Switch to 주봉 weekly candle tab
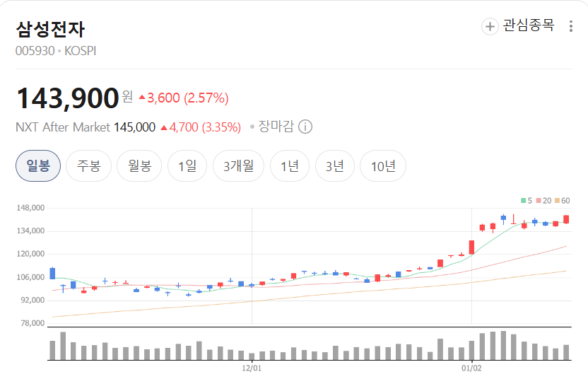Image resolution: width=588 pixels, height=379 pixels. 88,166
